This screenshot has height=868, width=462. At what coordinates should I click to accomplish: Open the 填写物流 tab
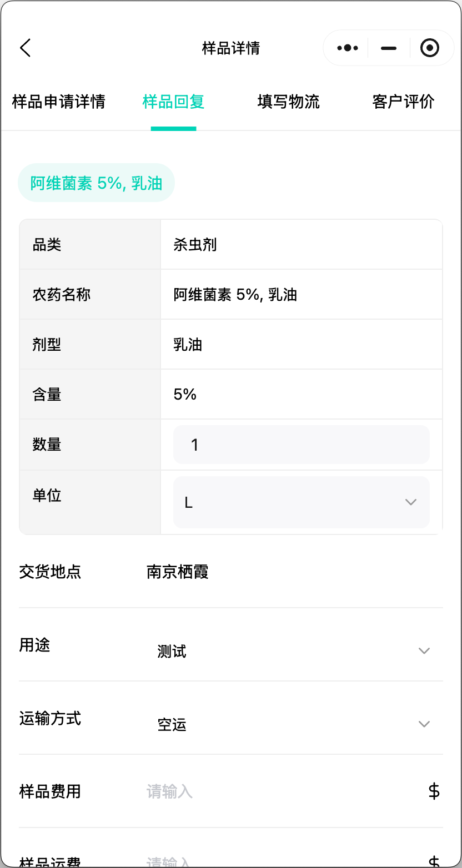[x=288, y=102]
